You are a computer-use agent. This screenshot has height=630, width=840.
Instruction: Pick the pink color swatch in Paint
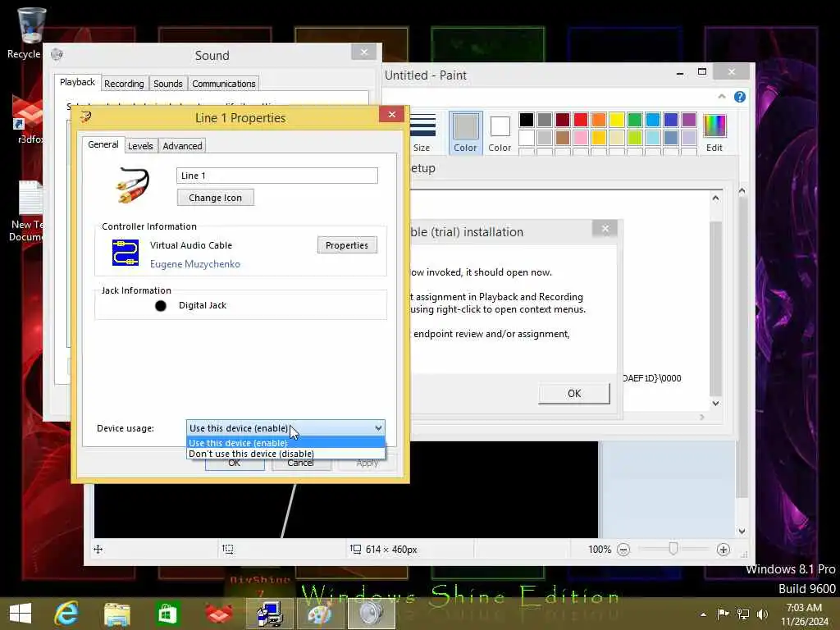tap(580, 138)
